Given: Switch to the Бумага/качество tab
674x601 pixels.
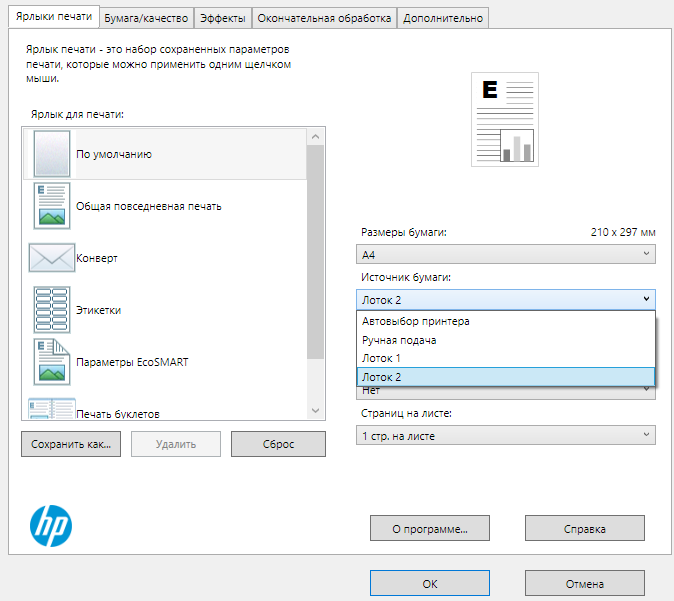Looking at the screenshot, I should (147, 18).
